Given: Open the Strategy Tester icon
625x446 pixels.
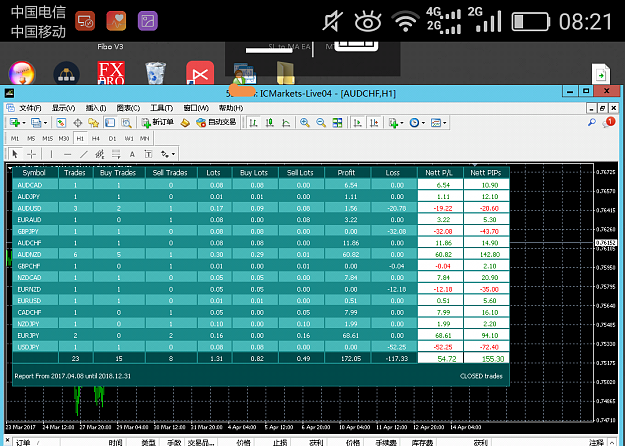Looking at the screenshot, I should (x=126, y=123).
